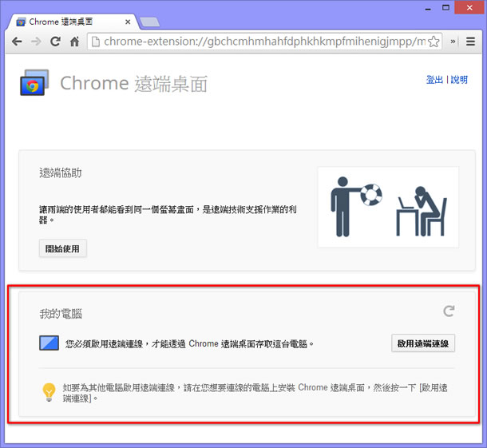Click the browser forward arrow
This screenshot has height=448, width=487.
click(36, 42)
